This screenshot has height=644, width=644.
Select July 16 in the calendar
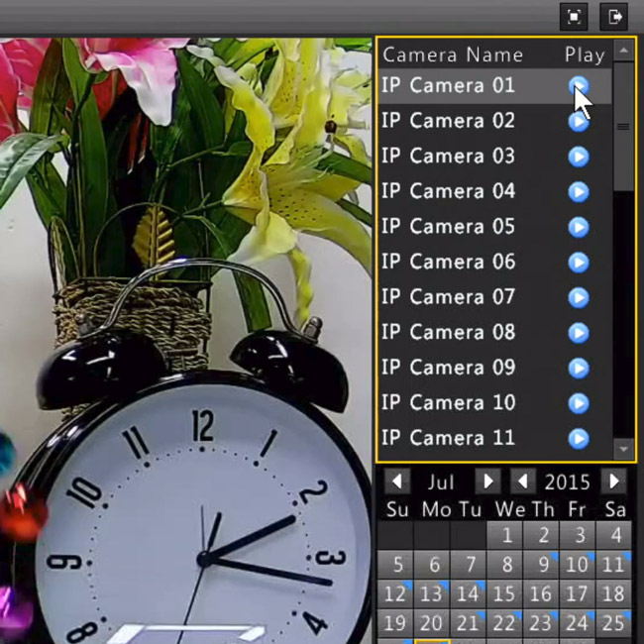click(541, 593)
